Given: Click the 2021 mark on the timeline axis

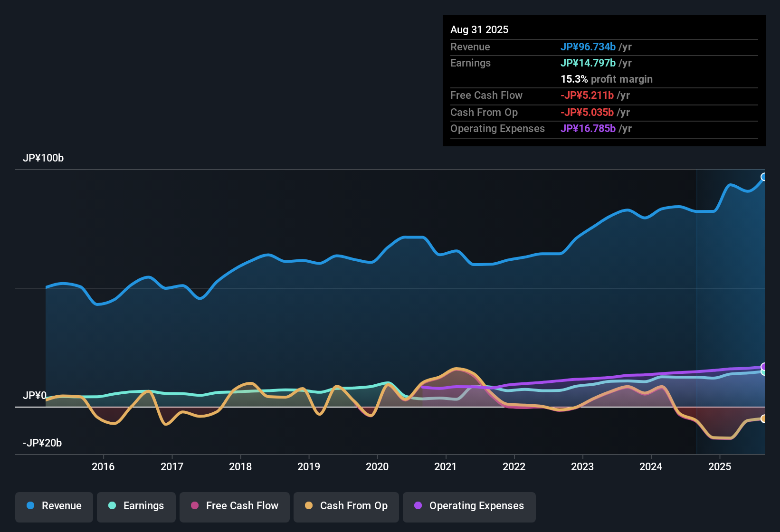Looking at the screenshot, I should pyautogui.click(x=446, y=466).
